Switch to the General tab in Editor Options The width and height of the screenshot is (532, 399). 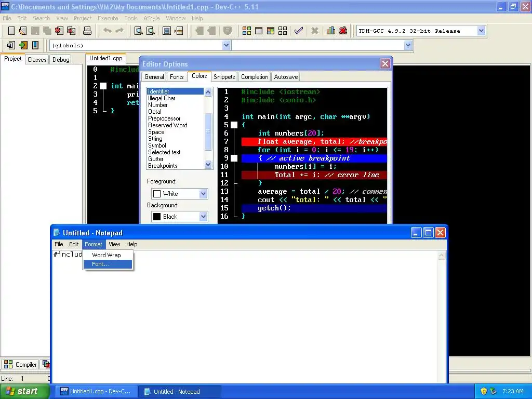coord(154,77)
